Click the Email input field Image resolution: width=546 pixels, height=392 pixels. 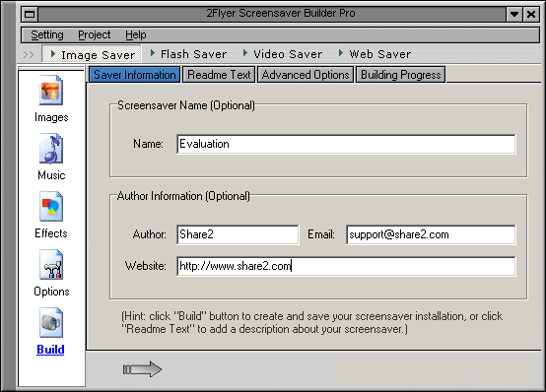pyautogui.click(x=431, y=234)
